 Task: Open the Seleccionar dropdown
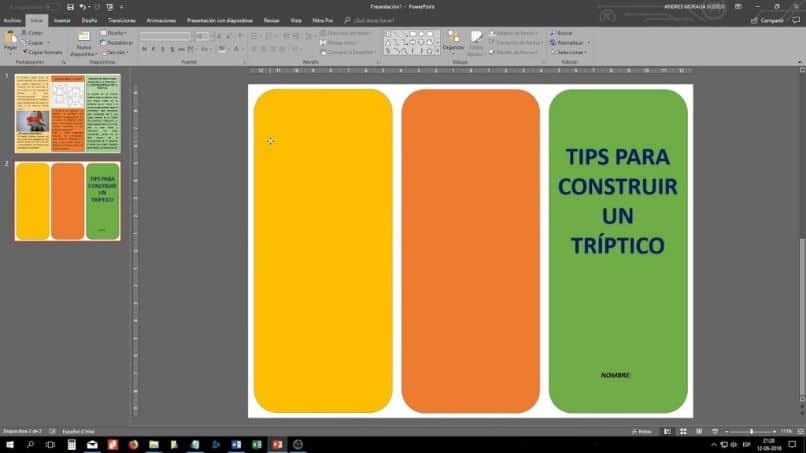[569, 52]
